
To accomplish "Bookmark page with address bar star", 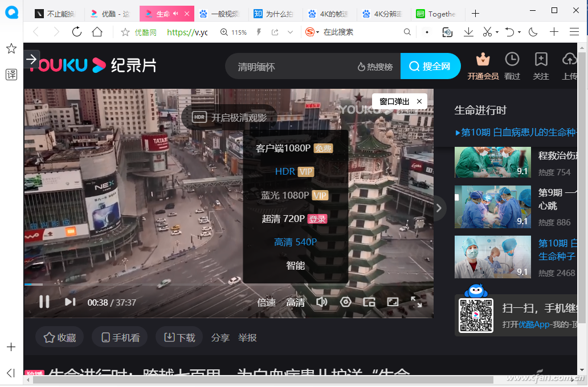I will coord(125,32).
